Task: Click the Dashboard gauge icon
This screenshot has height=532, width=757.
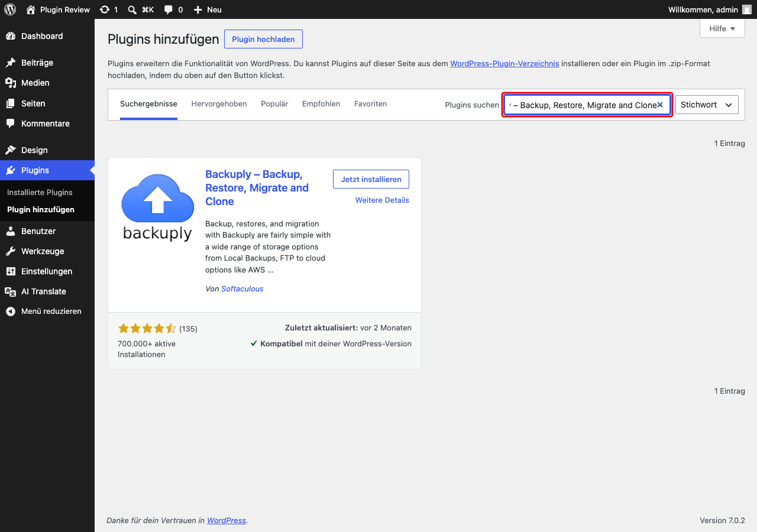Action: click(x=11, y=36)
